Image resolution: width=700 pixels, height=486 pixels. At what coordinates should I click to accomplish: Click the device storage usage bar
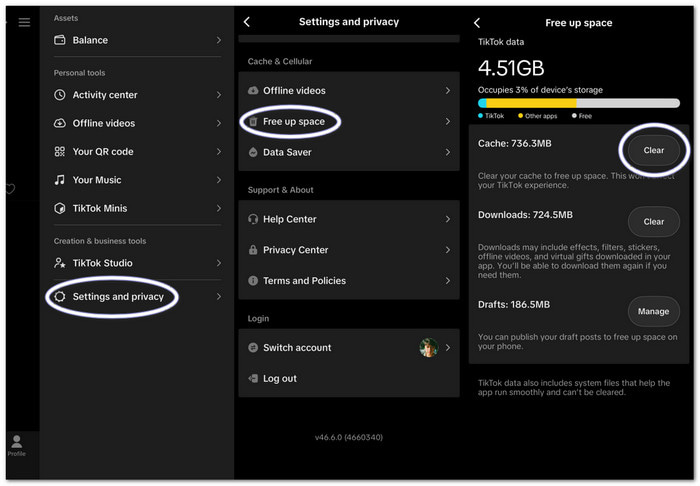[x=579, y=103]
